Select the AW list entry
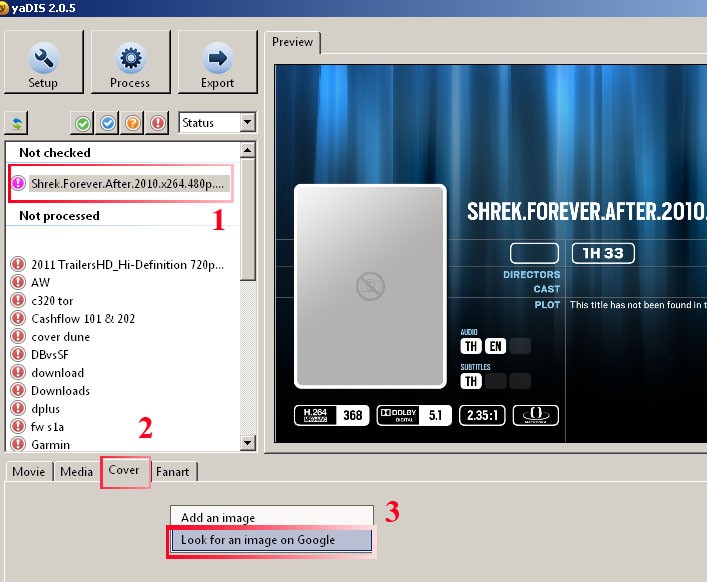This screenshot has height=582, width=707. pos(40,283)
